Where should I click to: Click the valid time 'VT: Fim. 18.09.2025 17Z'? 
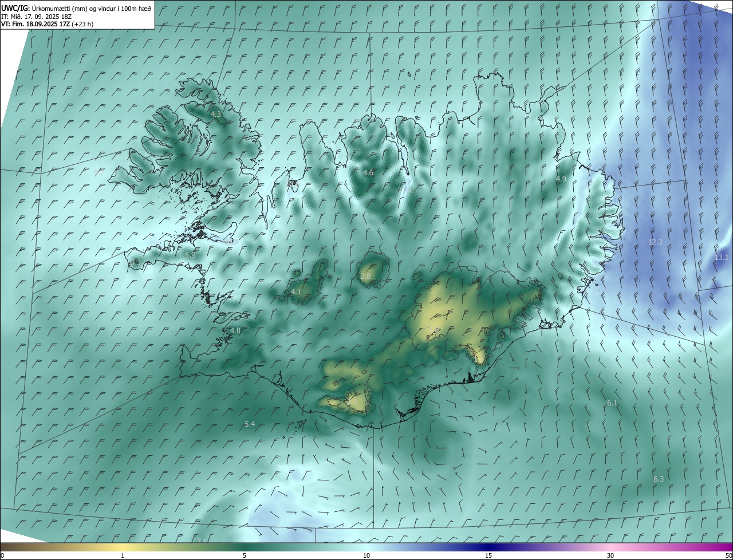[36, 24]
